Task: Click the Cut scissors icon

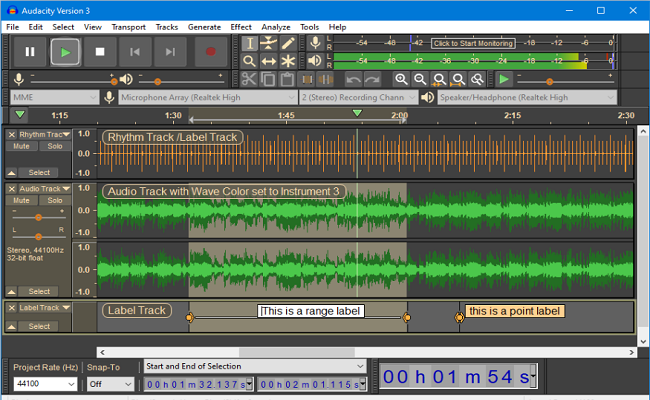Action: click(249, 79)
